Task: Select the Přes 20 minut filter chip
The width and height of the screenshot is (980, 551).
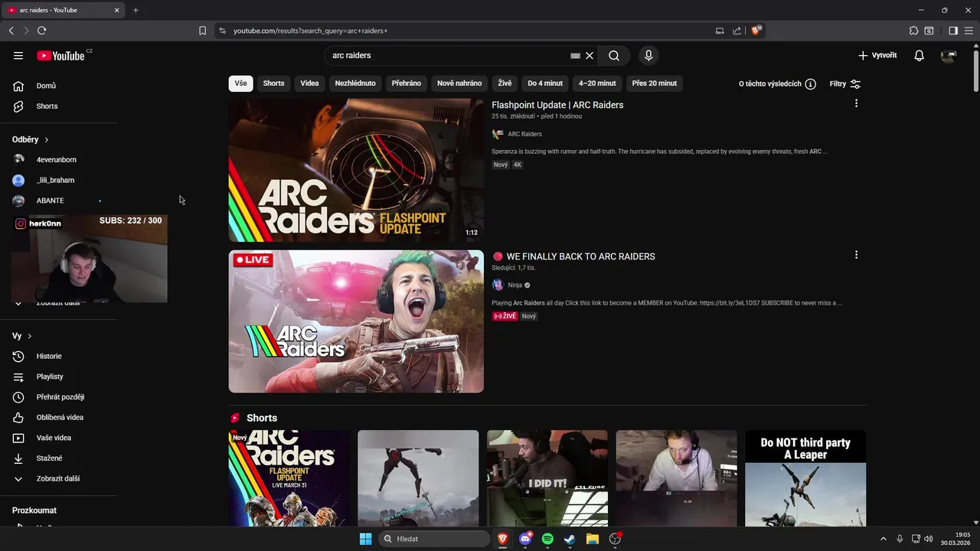Action: tap(655, 83)
